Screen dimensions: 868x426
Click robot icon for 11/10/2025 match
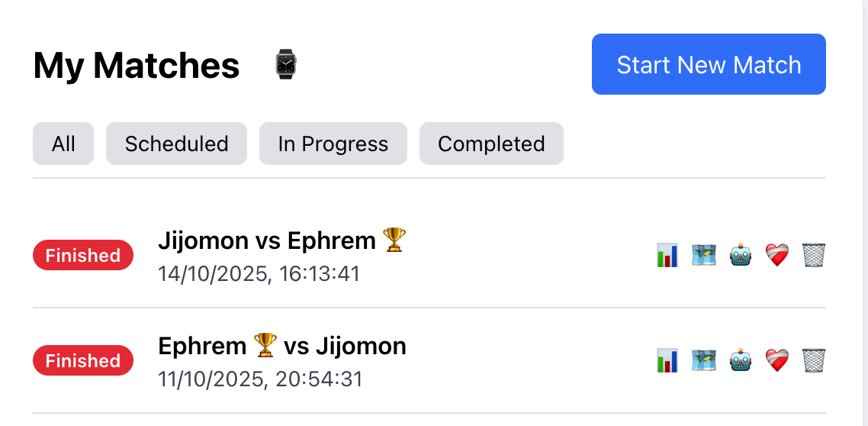pos(741,360)
